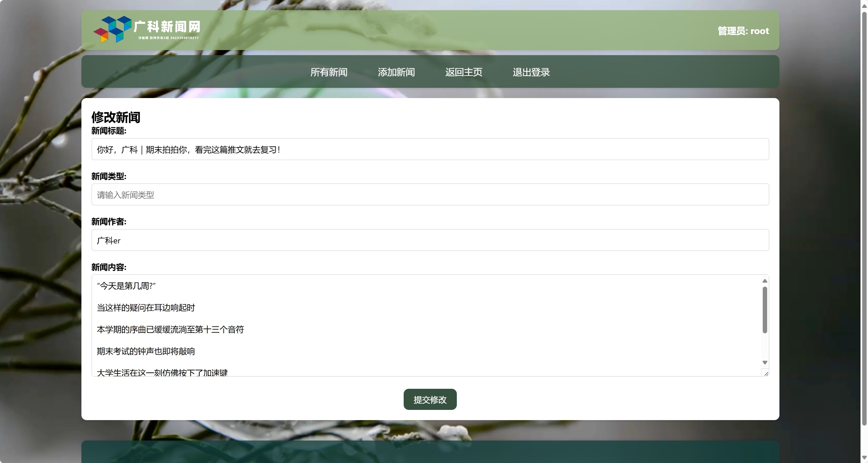Viewport: 868px width, 463px height.
Task: Open 添加新闻 navigation item
Action: click(396, 72)
